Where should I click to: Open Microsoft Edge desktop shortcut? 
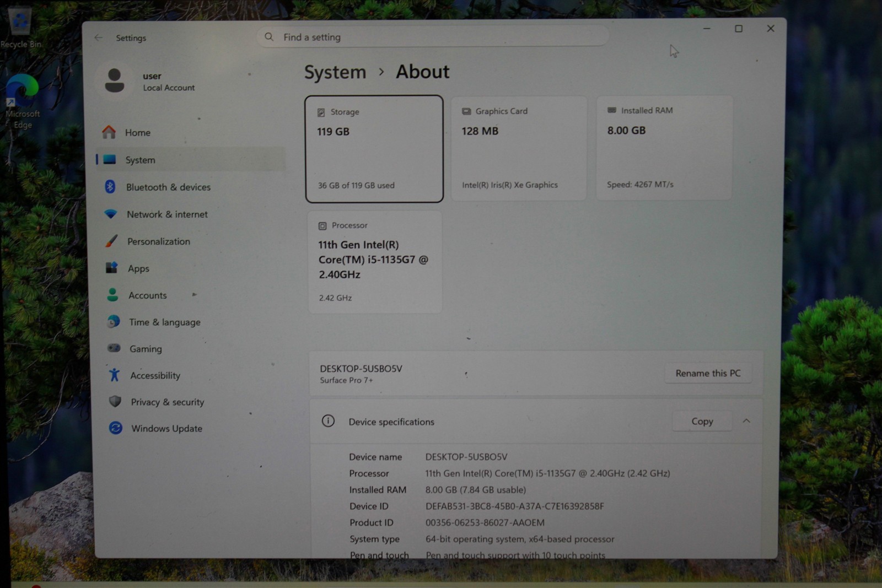(22, 102)
